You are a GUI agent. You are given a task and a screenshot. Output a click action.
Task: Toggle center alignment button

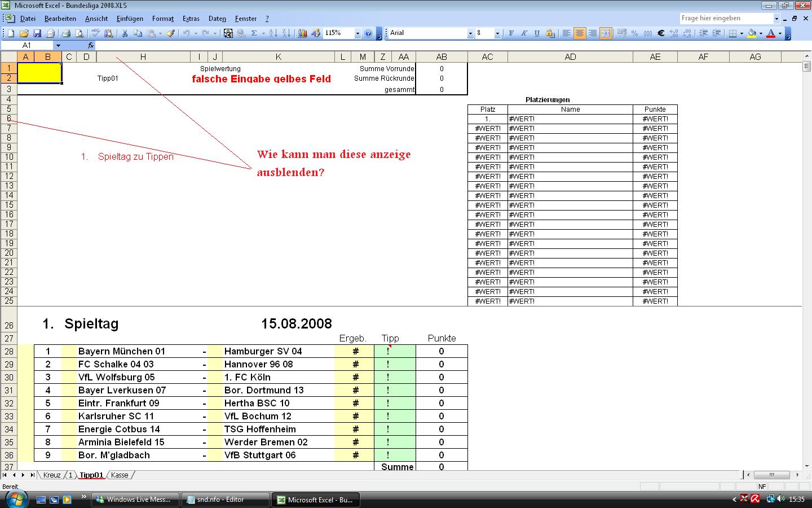(579, 33)
